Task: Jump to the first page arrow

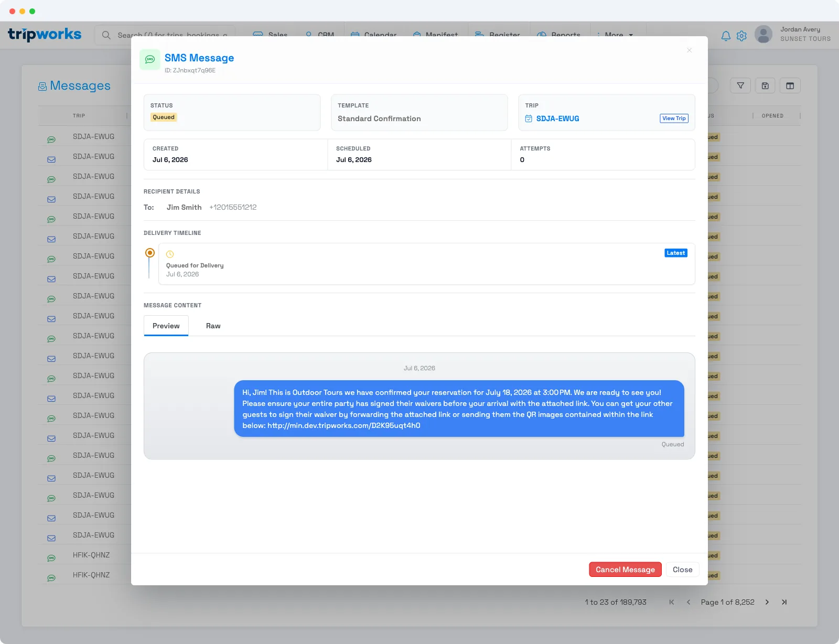Action: [x=672, y=602]
